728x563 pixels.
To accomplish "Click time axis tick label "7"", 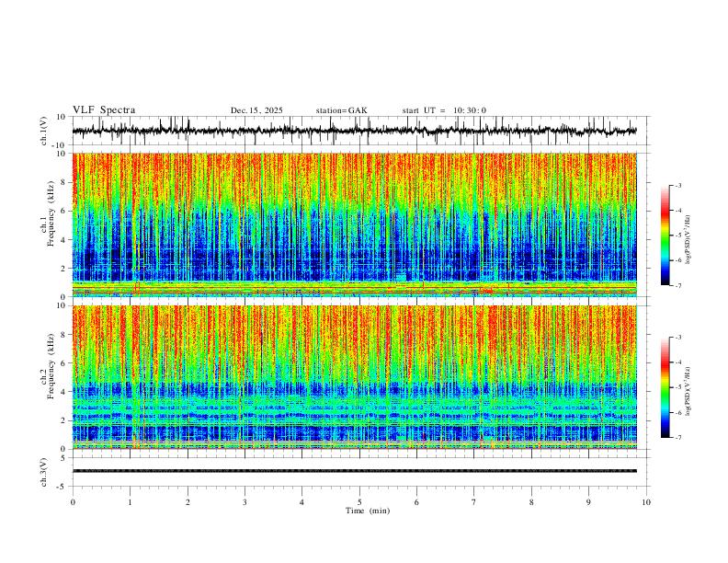I will pyautogui.click(x=474, y=502).
